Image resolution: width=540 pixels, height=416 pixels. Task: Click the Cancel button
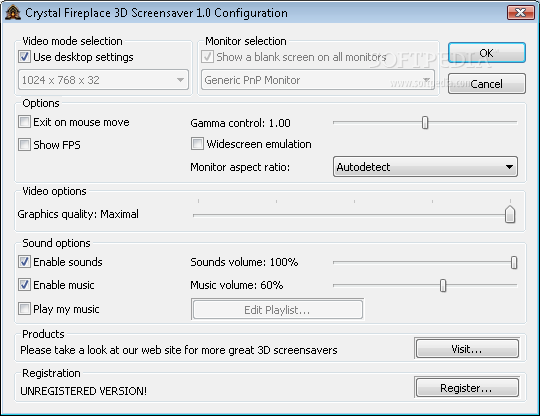pos(487,84)
